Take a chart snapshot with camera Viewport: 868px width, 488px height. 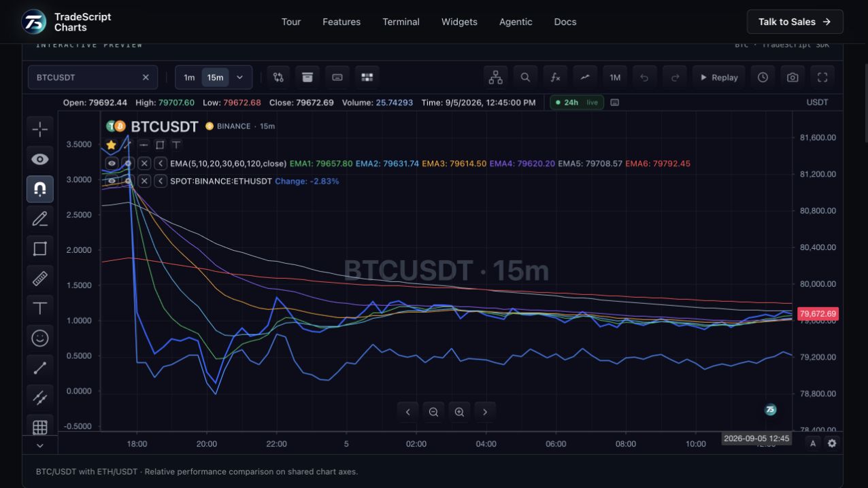[792, 77]
